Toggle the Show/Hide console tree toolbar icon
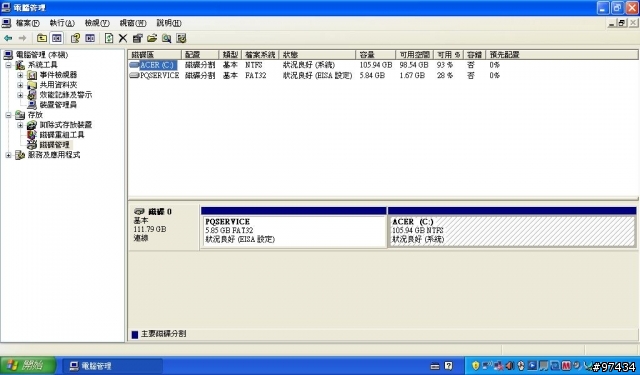Screen dimensions: 640x375 click(57, 38)
